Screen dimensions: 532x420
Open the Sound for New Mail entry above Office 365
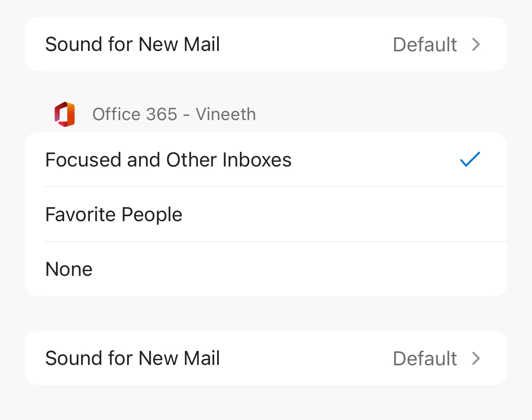pyautogui.click(x=265, y=44)
